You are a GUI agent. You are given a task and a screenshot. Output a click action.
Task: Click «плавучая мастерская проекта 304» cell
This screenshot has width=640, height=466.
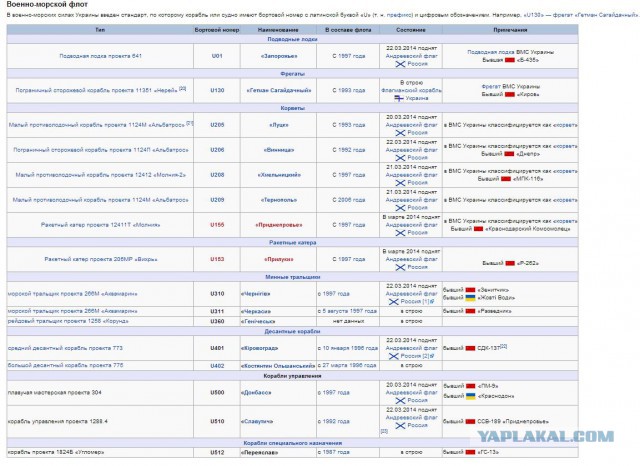click(x=100, y=393)
